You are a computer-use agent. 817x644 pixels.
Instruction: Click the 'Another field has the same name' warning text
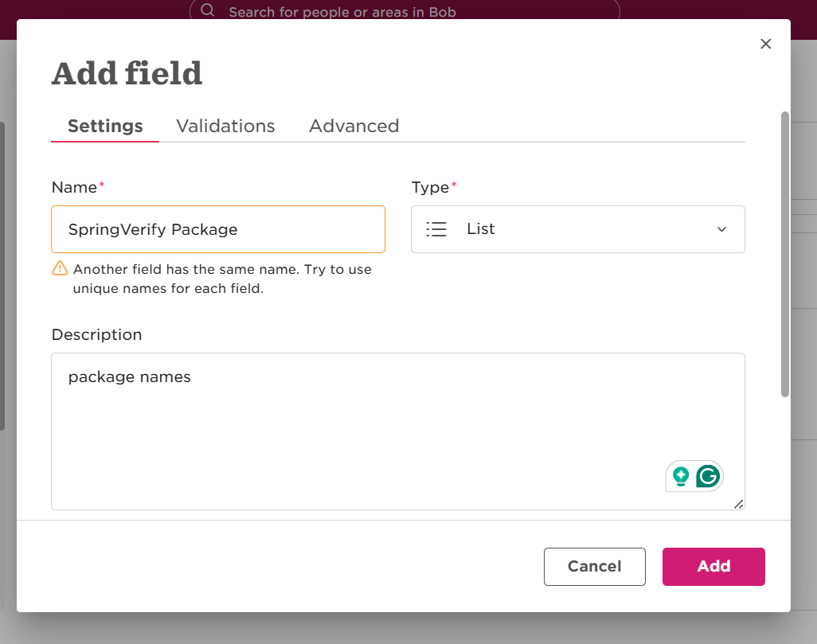[x=222, y=279]
